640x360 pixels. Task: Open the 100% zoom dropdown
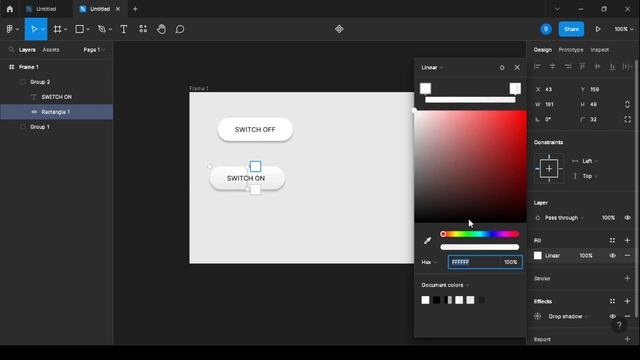click(624, 29)
